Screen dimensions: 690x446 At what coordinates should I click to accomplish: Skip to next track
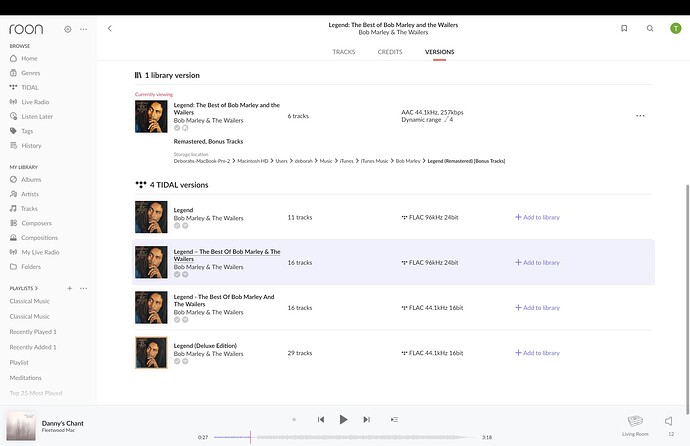pyautogui.click(x=366, y=420)
